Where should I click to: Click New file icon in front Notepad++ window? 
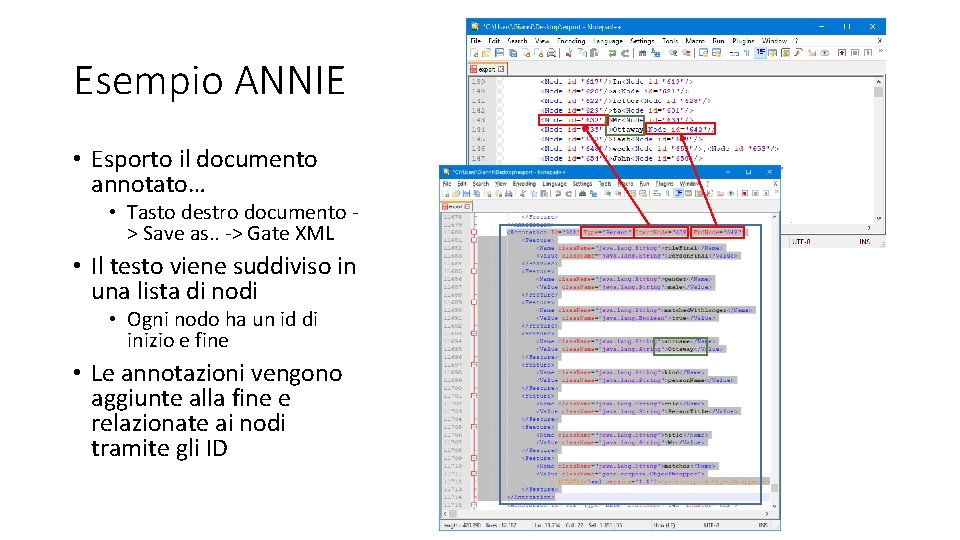447,193
